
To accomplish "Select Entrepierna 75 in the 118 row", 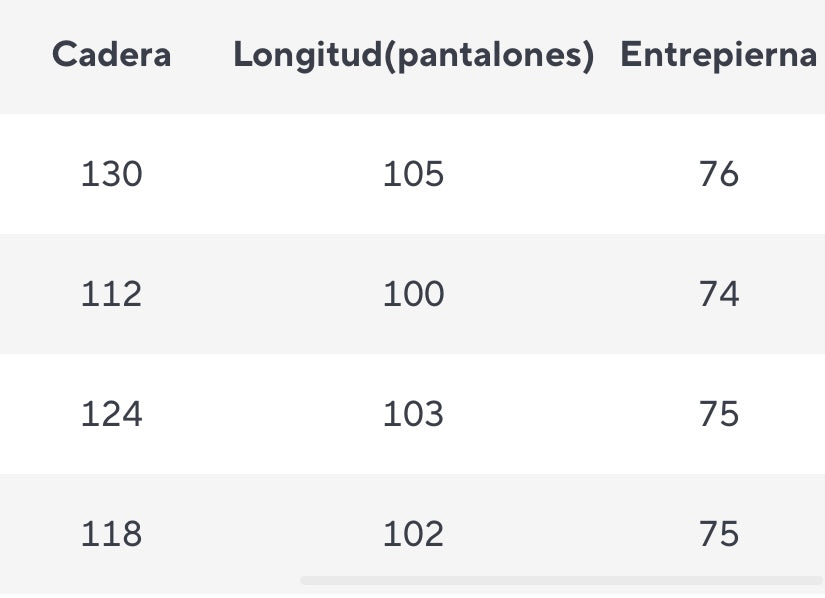I will (x=719, y=534).
